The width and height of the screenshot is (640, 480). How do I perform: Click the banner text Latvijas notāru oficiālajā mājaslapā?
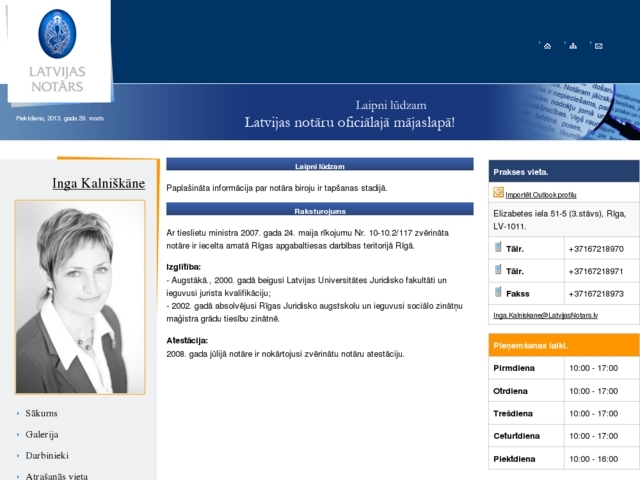[x=349, y=122]
